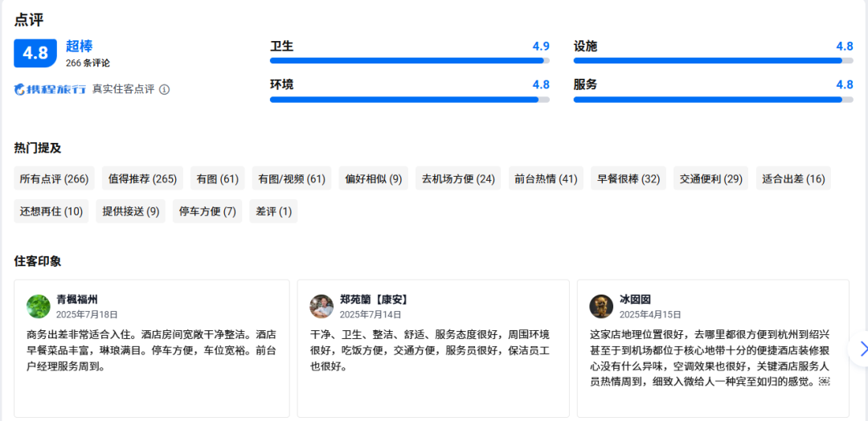Show next guest impressions with right arrow
Image resolution: width=868 pixels, height=421 pixels.
pyautogui.click(x=862, y=349)
